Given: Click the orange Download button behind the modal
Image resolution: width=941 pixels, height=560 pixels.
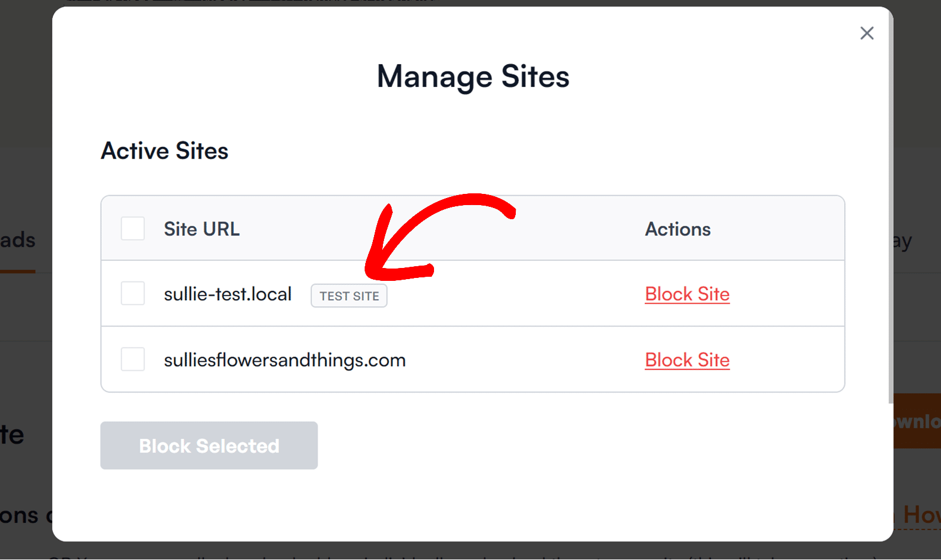Looking at the screenshot, I should [917, 421].
